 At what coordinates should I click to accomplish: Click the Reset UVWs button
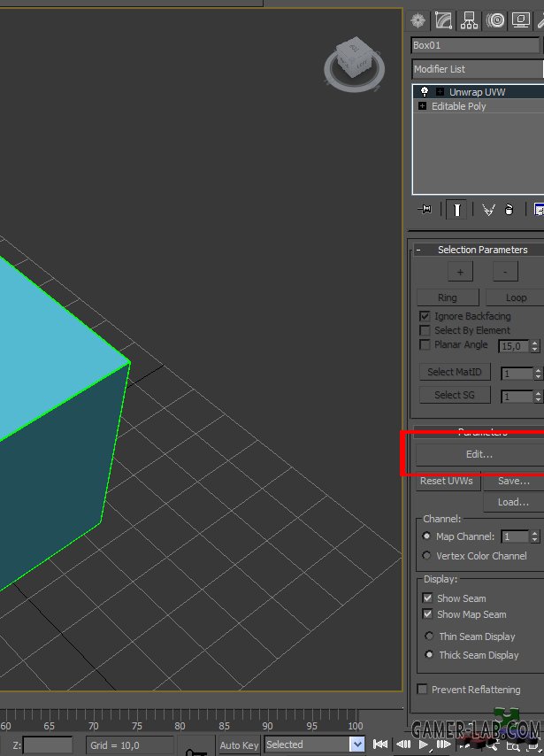448,482
